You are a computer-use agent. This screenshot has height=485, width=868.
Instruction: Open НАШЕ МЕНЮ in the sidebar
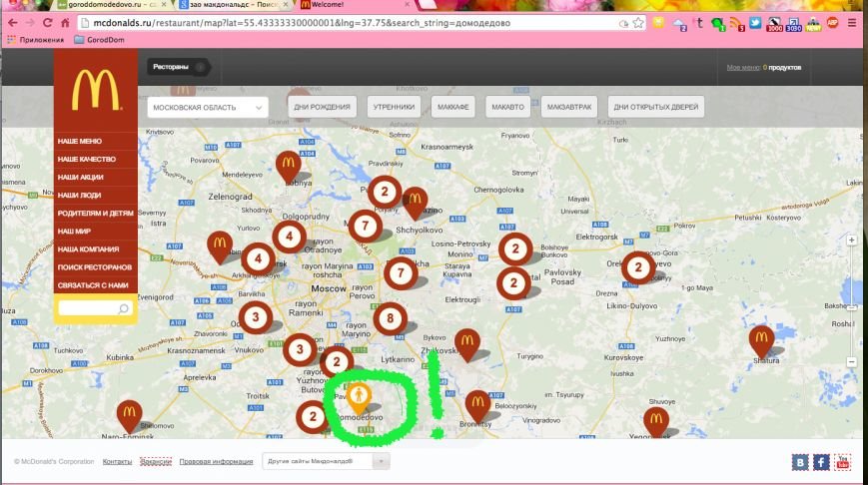point(80,141)
